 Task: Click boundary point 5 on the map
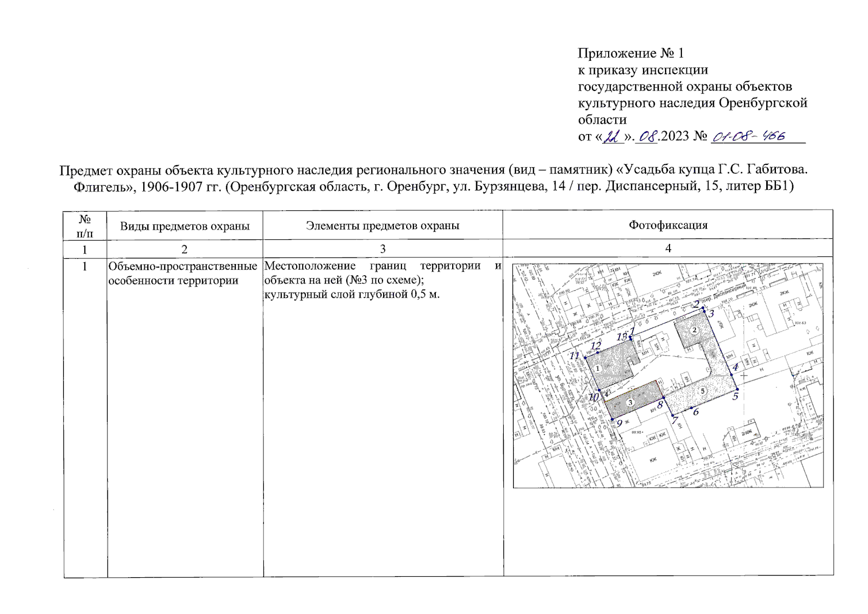[737, 390]
